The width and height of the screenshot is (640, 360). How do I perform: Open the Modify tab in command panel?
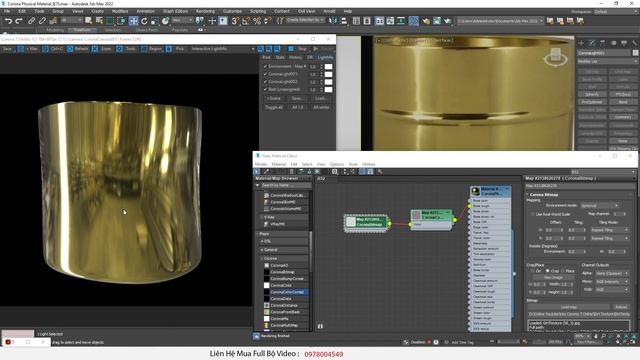[x=592, y=42]
